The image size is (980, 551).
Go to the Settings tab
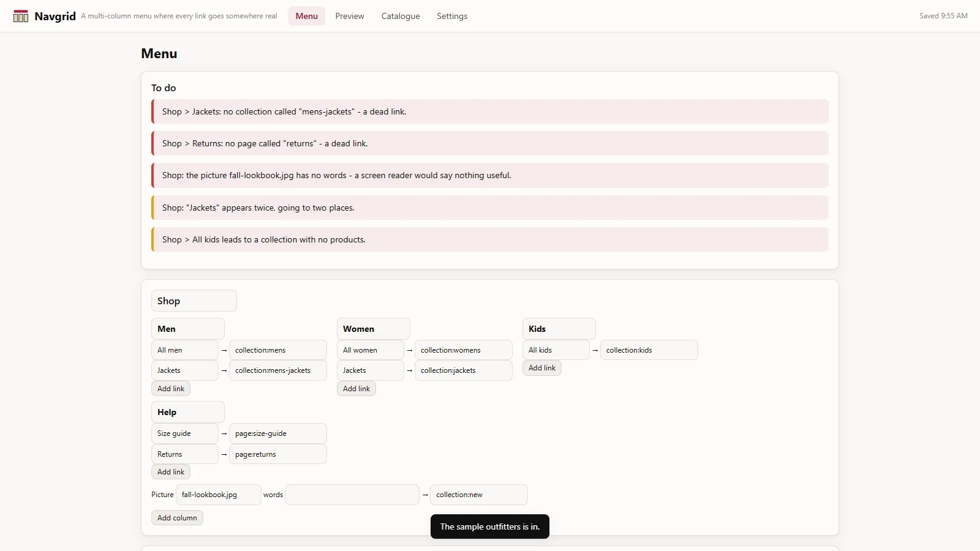coord(452,16)
